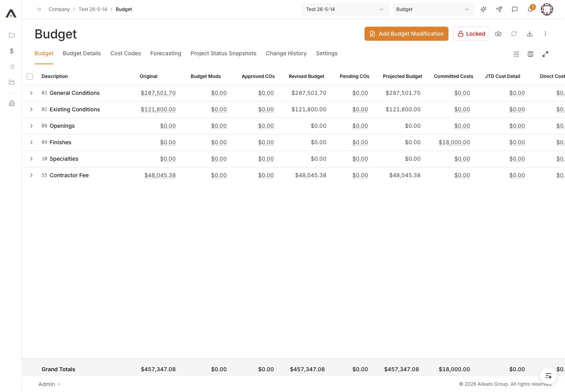Open the chat messages icon

click(x=515, y=9)
